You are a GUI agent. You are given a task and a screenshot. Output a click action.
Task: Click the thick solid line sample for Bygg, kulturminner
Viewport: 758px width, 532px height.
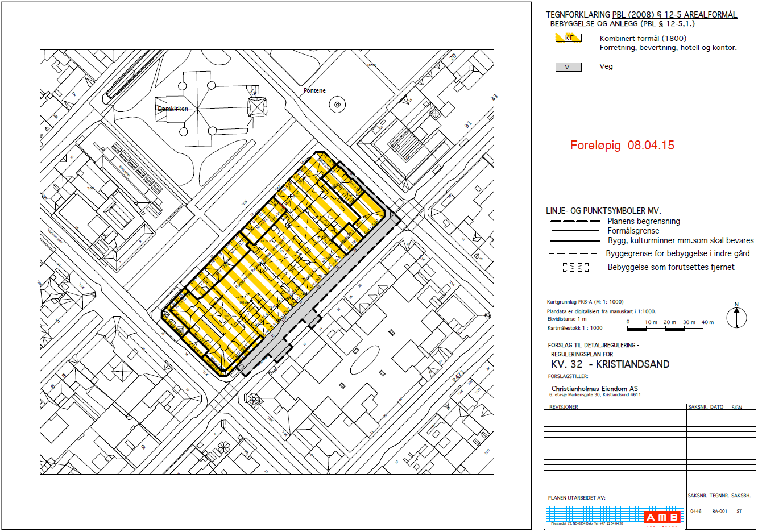(575, 240)
